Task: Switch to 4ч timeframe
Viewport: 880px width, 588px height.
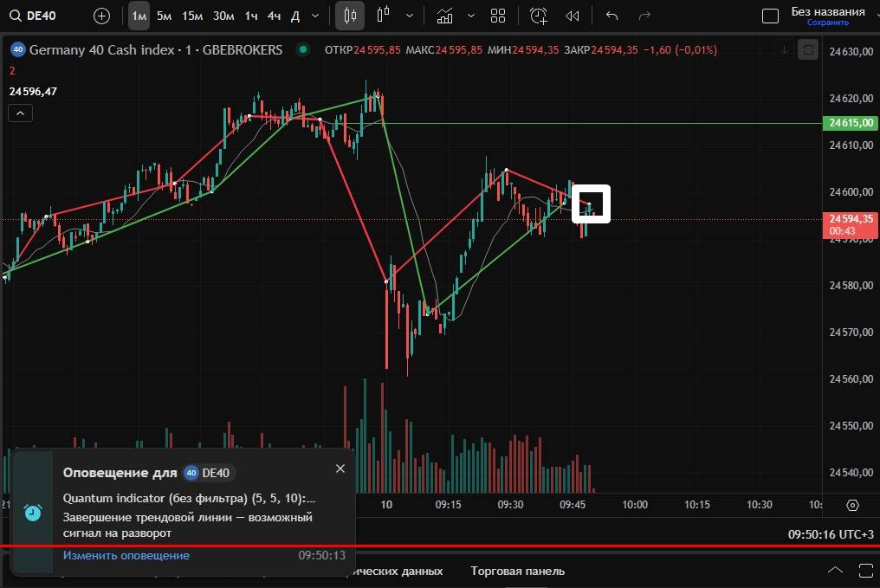Action: [274, 16]
